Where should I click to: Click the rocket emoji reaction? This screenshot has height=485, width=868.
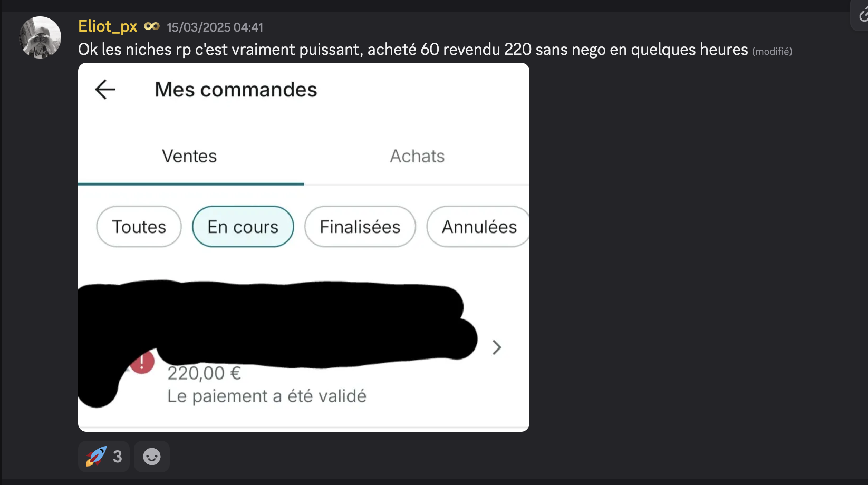pyautogui.click(x=96, y=457)
